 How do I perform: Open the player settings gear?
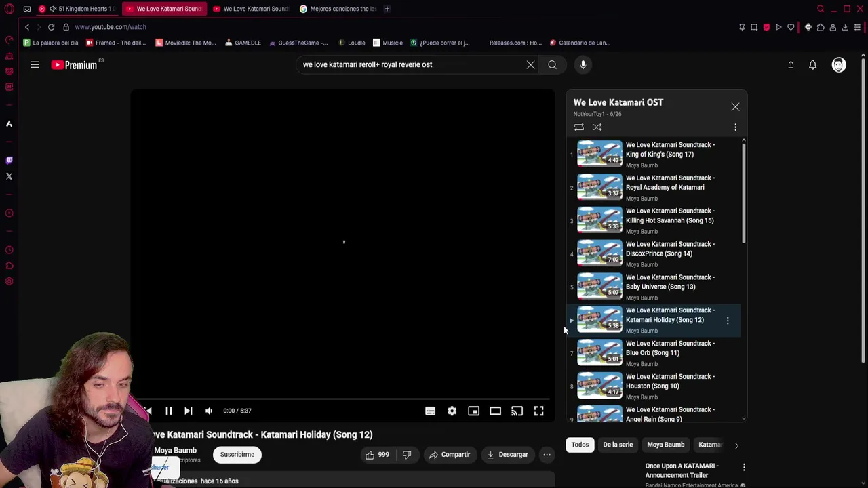tap(452, 411)
